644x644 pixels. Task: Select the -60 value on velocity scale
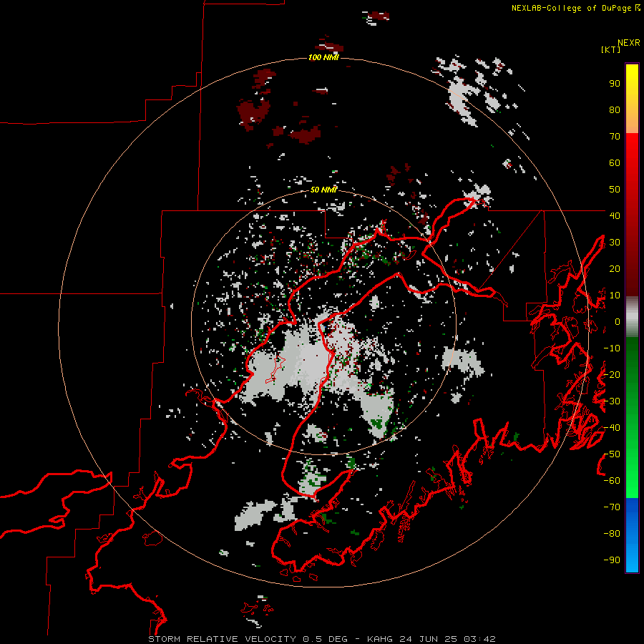point(612,481)
